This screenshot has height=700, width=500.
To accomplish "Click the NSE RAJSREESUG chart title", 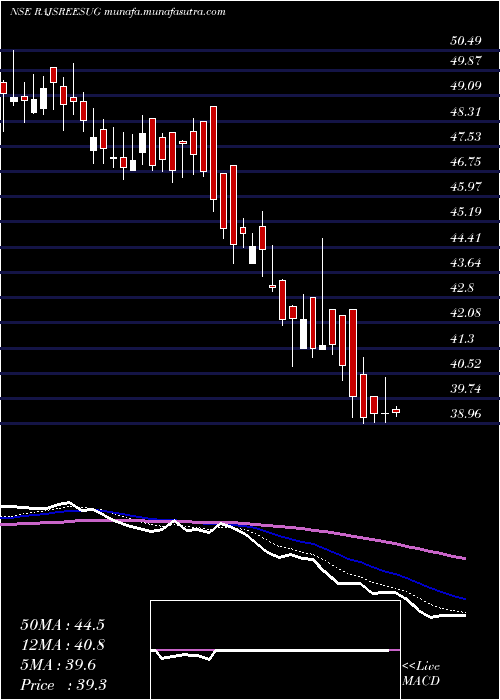I will point(117,12).
